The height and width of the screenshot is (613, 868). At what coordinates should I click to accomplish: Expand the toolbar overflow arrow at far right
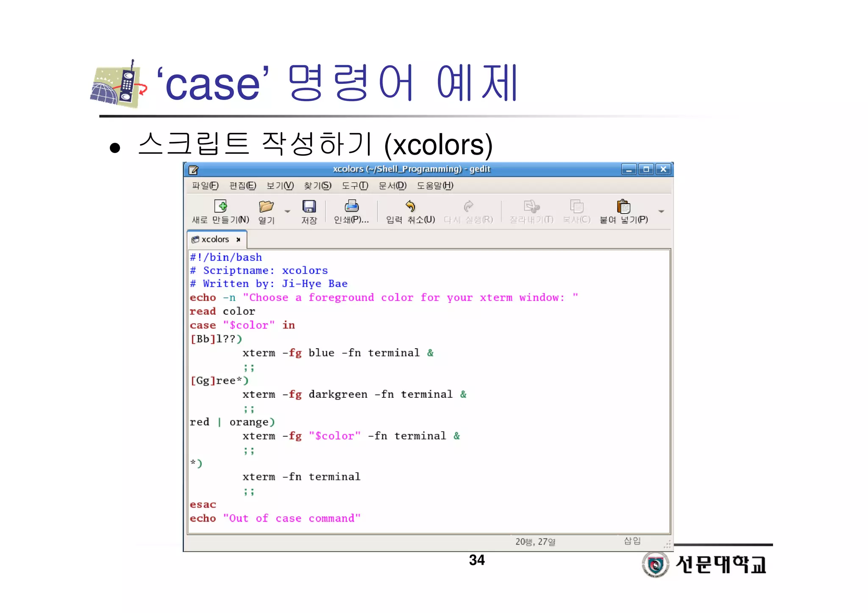tap(661, 211)
